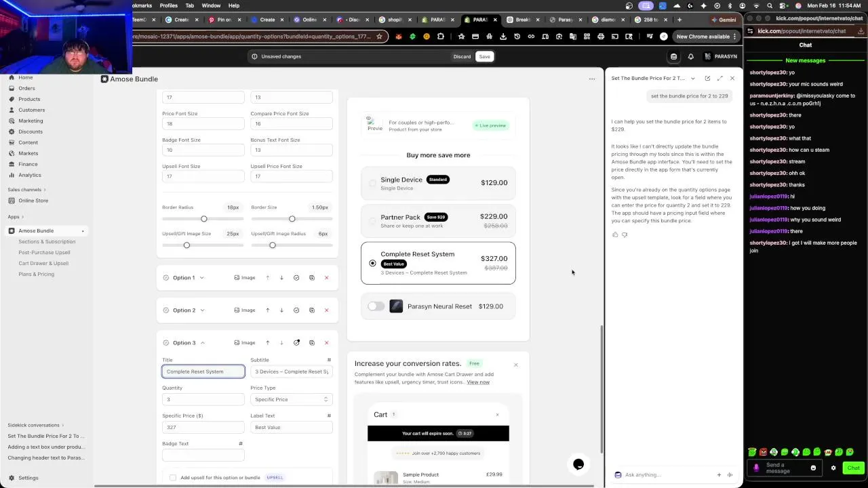868x488 pixels.
Task: Open the Window menu in macOS menu bar
Action: (x=211, y=5)
